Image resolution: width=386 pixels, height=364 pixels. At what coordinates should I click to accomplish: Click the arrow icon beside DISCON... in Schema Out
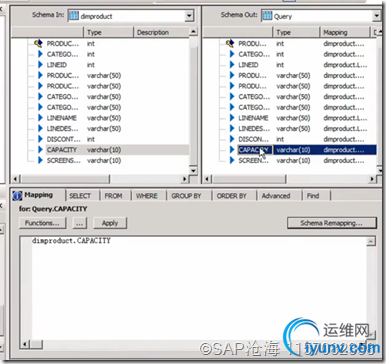point(232,139)
